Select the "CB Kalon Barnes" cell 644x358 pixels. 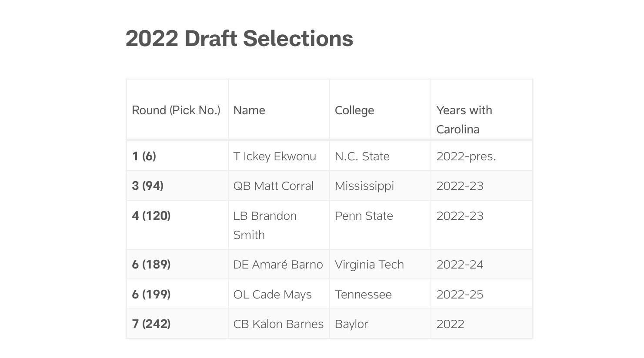point(278,324)
